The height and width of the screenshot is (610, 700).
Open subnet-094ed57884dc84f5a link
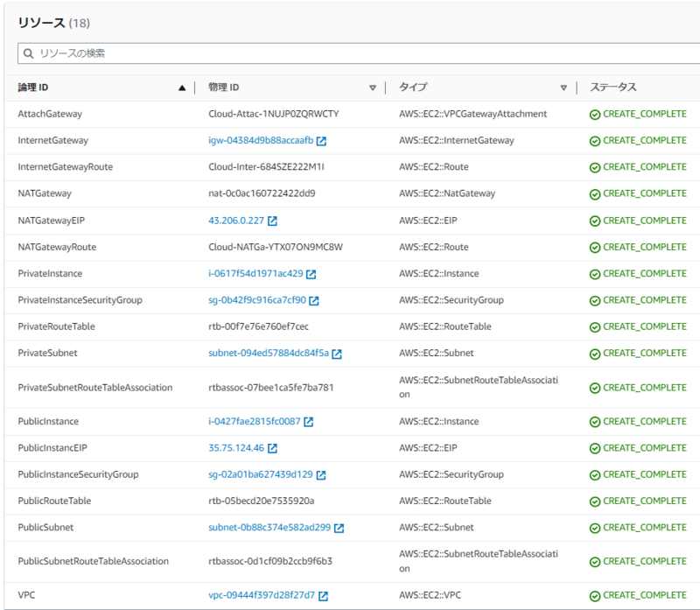click(x=269, y=353)
